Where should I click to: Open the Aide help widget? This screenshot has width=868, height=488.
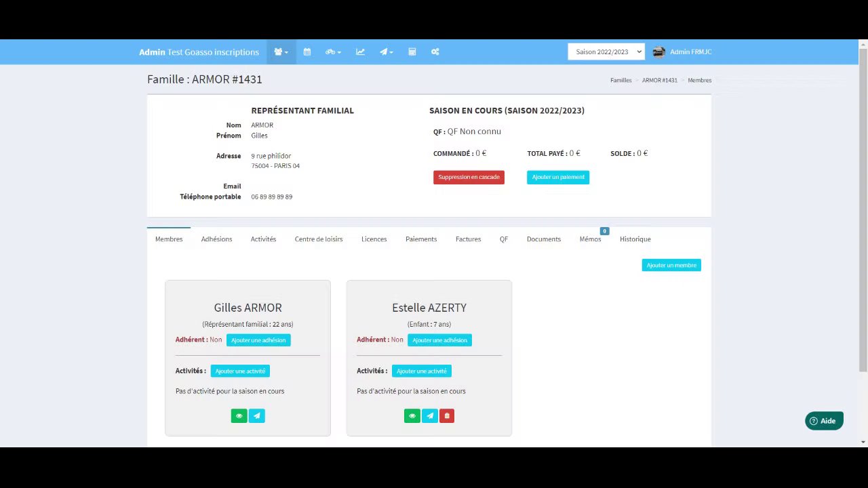824,421
